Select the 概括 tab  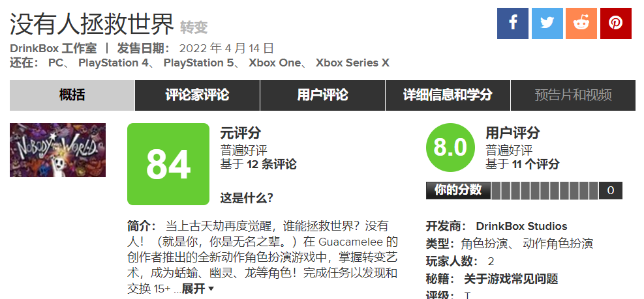tap(72, 95)
